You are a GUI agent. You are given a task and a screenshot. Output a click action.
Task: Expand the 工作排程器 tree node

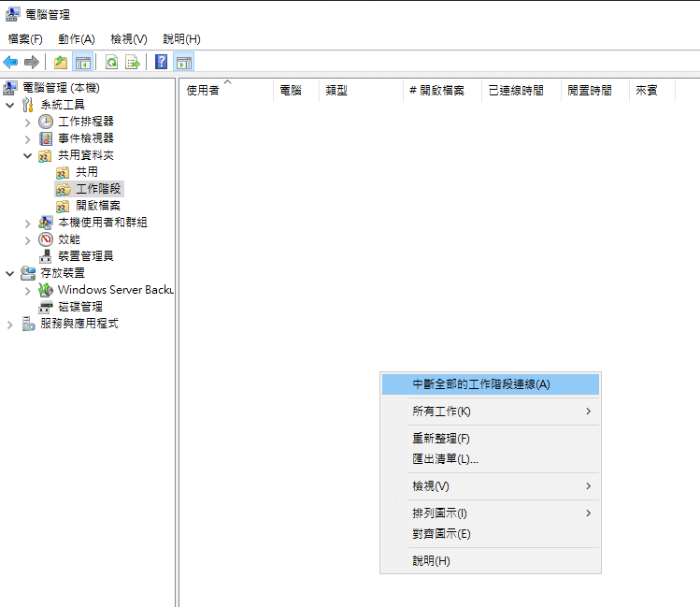point(28,123)
